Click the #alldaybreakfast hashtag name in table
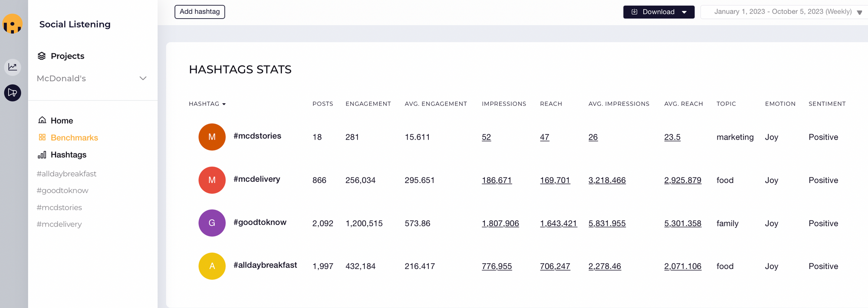868x308 pixels. pos(265,265)
